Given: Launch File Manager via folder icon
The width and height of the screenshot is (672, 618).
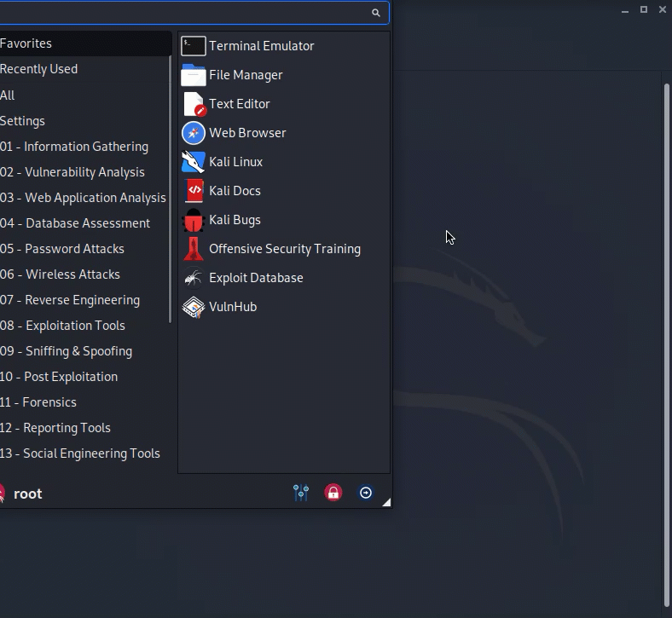Looking at the screenshot, I should click(194, 75).
